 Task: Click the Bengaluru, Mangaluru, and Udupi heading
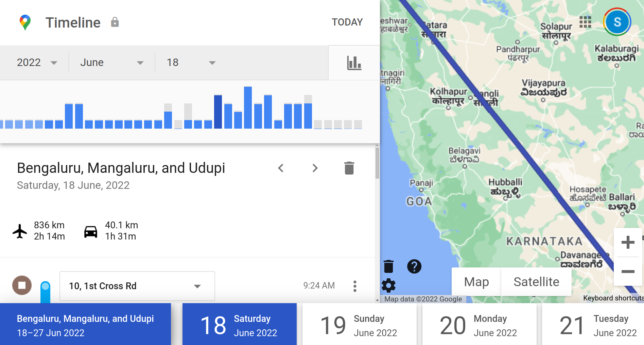121,168
